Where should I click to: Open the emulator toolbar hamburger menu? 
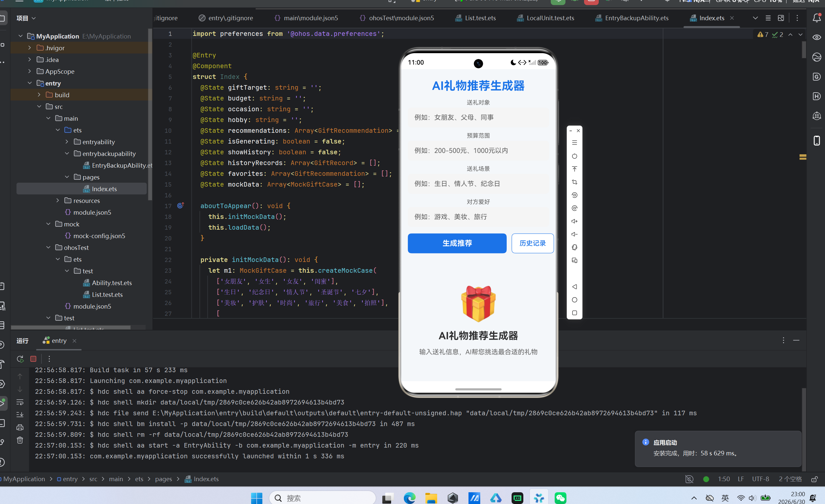click(x=575, y=143)
